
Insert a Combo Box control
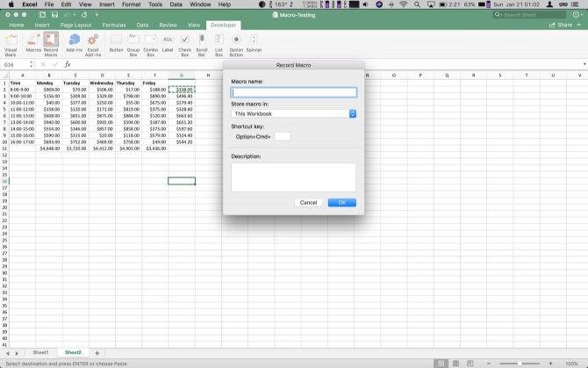150,45
